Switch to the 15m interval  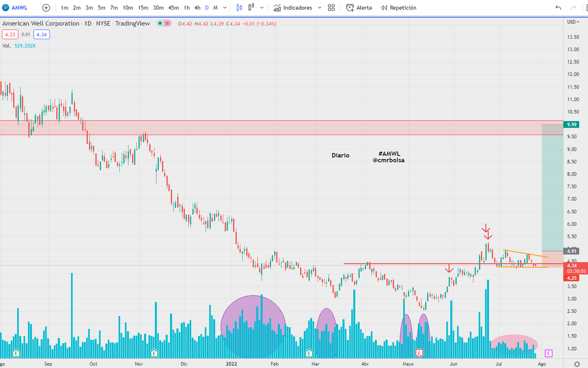click(x=143, y=8)
